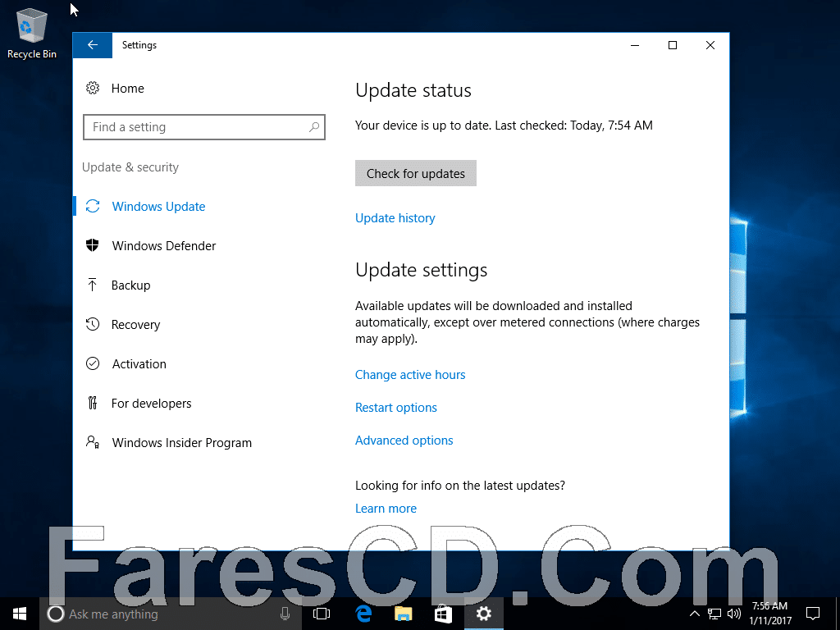The width and height of the screenshot is (840, 630).
Task: Click the Update settings heading
Action: 421,270
